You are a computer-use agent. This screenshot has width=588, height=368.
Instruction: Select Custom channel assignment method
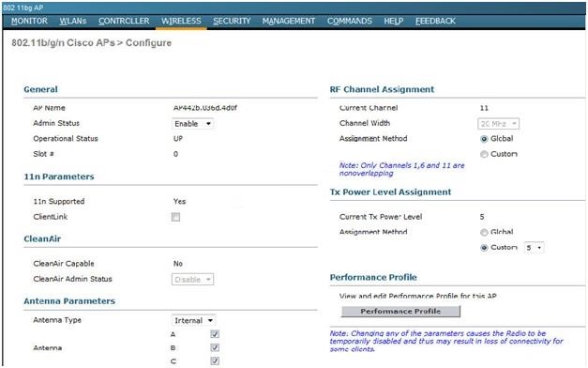(484, 154)
